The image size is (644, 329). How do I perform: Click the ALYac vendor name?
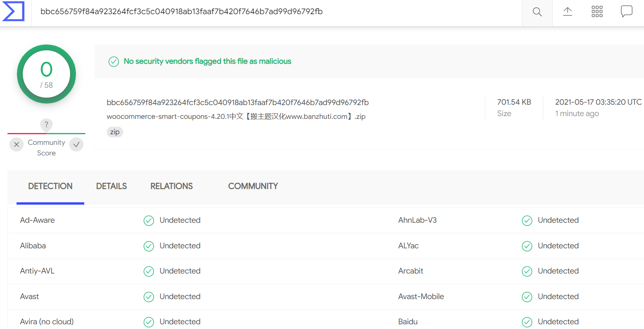tap(409, 246)
